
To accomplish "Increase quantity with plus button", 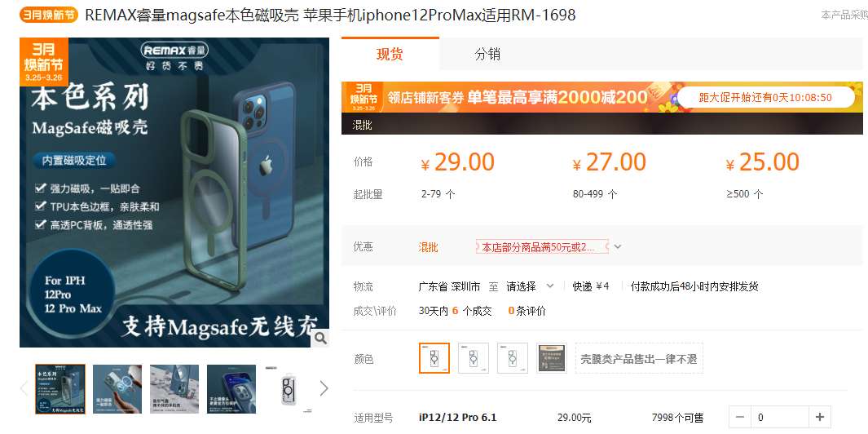I will pos(820,418).
